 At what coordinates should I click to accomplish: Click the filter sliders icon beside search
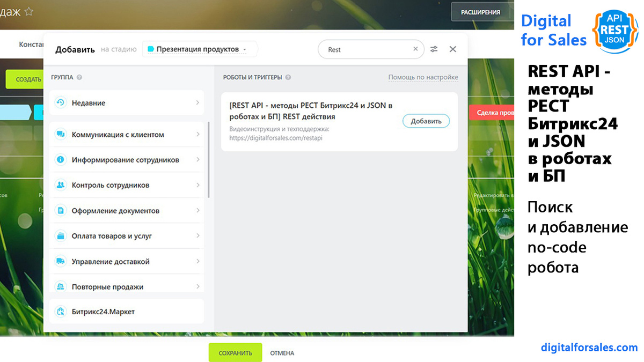click(x=434, y=49)
